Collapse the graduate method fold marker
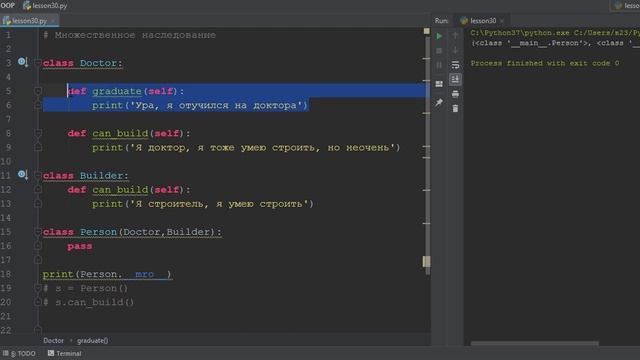This screenshot has width=640, height=360. (38, 91)
